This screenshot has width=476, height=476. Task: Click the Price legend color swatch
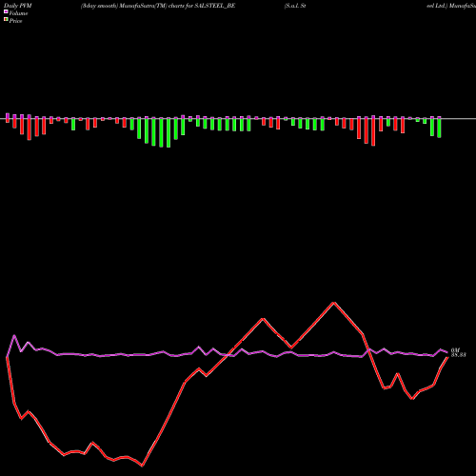coord(6,20)
